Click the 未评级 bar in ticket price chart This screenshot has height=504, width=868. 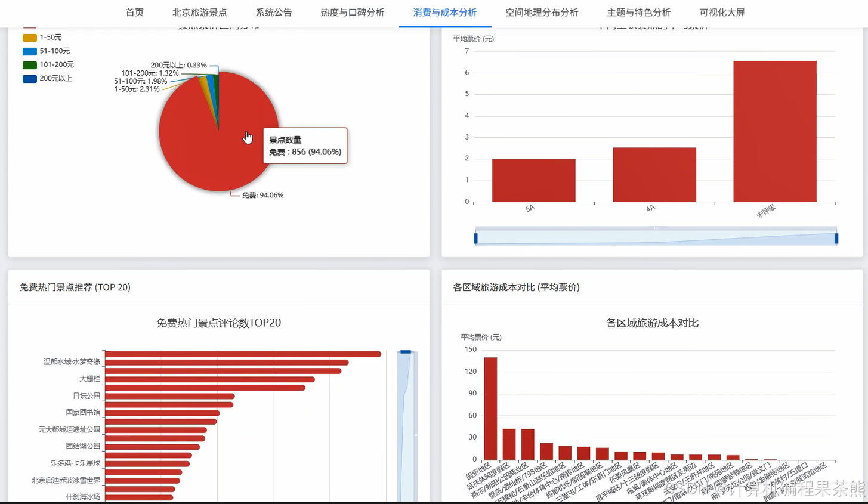pyautogui.click(x=775, y=131)
